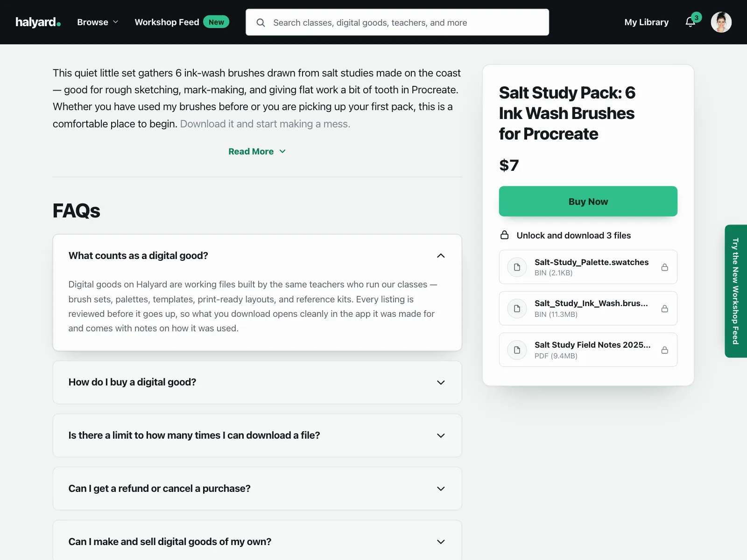
Task: Expand 'Can I get a refund or cancel' FAQ
Action: tap(257, 489)
